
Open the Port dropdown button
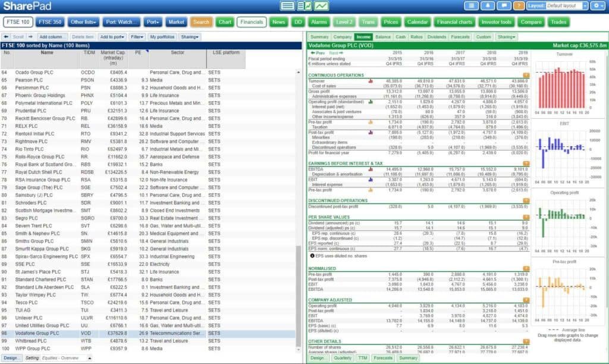click(x=152, y=22)
